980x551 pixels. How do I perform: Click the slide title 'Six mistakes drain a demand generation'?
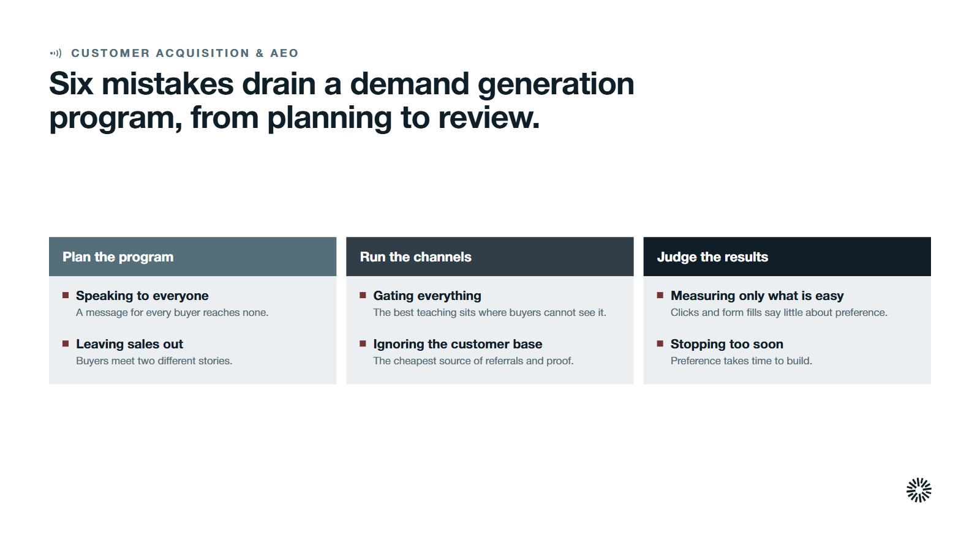click(342, 84)
